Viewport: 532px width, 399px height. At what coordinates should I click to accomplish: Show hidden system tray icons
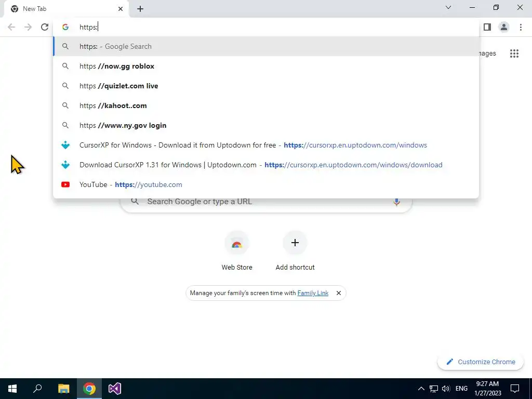coord(421,389)
